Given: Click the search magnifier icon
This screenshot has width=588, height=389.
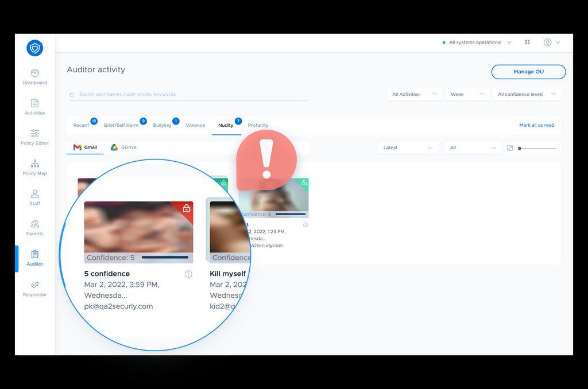Looking at the screenshot, I should point(72,95).
